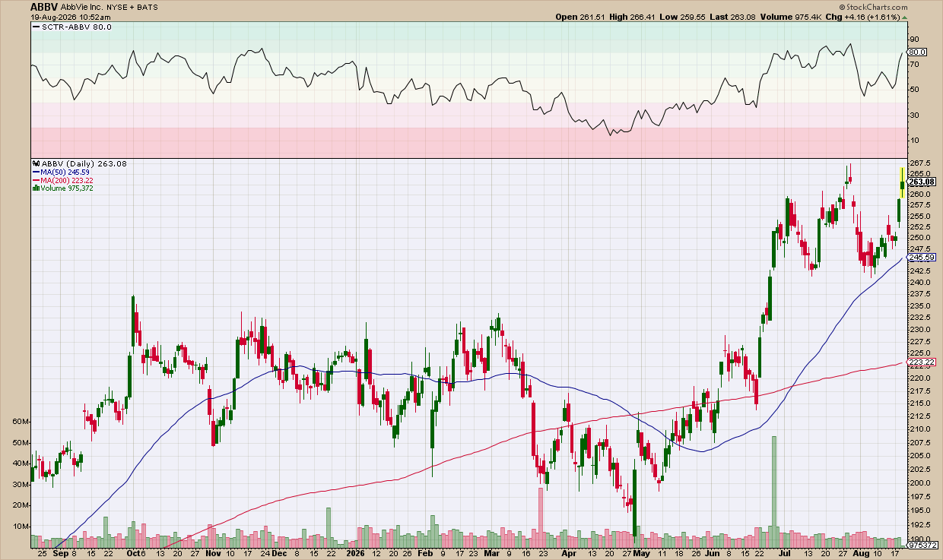943x560 pixels.
Task: Click the MA(50) 245.59 legend entry
Action: (62, 172)
